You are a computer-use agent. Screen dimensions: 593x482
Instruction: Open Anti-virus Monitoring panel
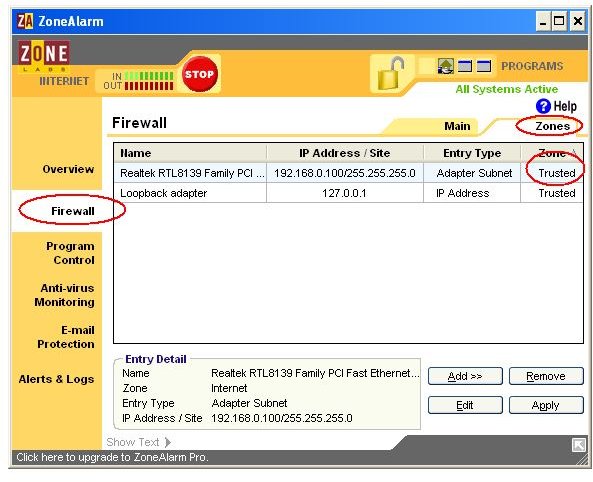click(65, 295)
